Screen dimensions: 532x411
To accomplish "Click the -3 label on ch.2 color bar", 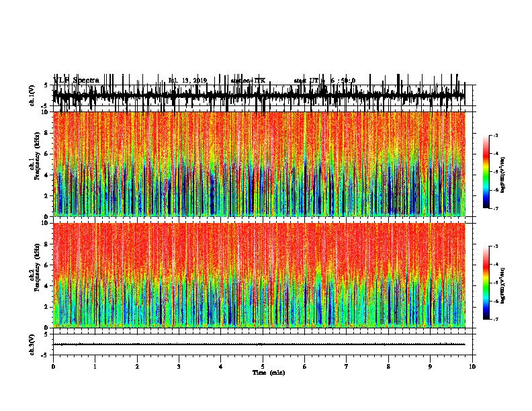I will click(x=495, y=246).
